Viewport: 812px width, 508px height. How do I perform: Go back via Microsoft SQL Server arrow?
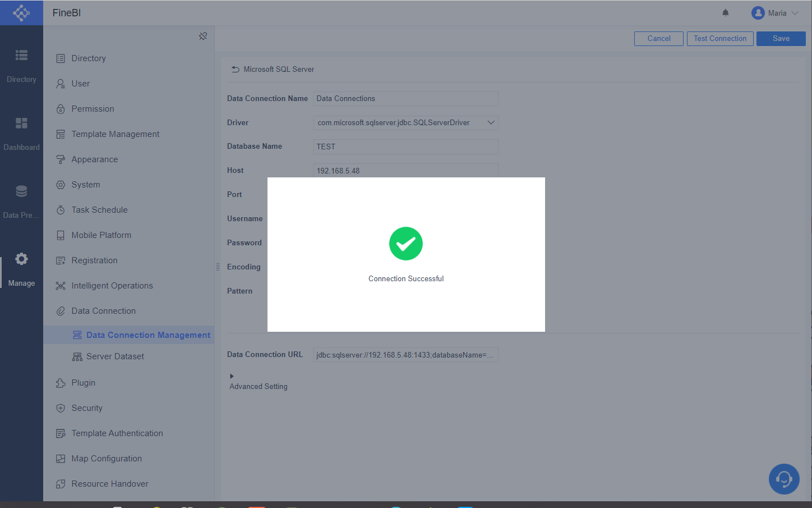tap(236, 69)
